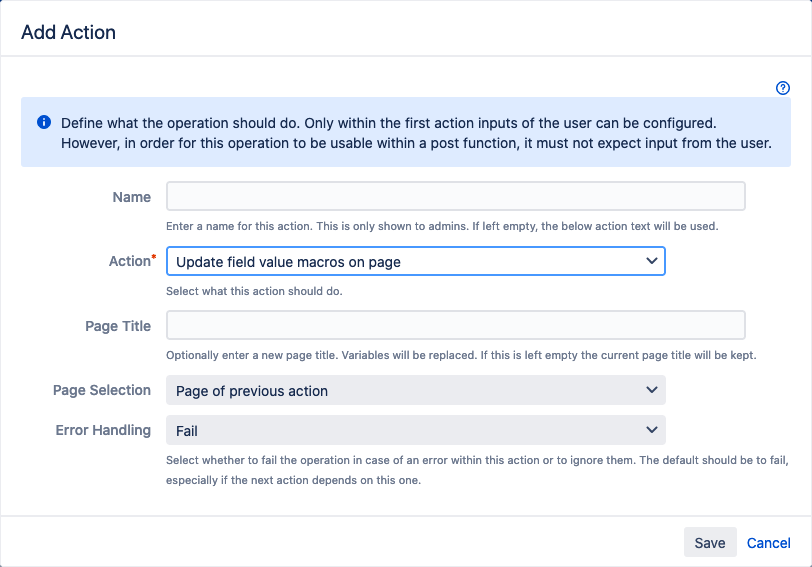
Task: Expand the 'Page of previous action' dropdown
Action: [415, 390]
